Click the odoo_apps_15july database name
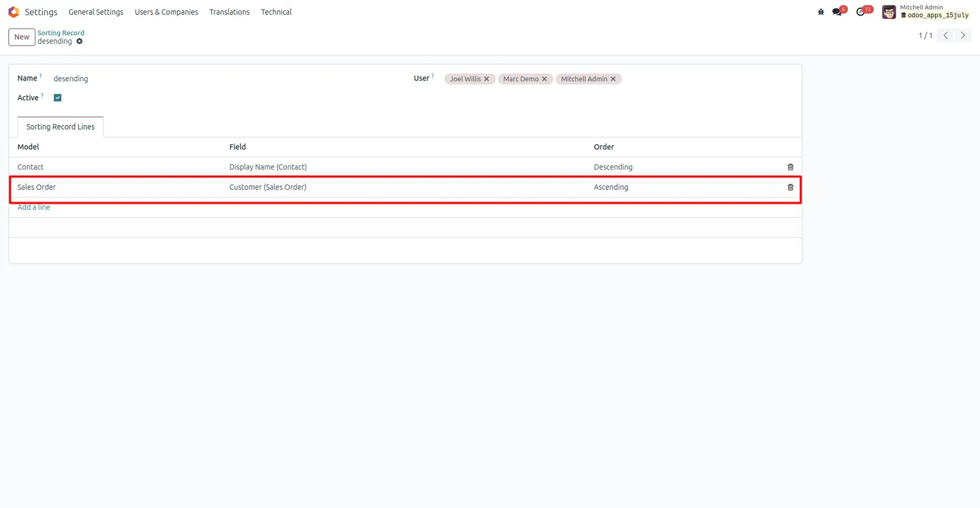The image size is (980, 508). click(938, 16)
